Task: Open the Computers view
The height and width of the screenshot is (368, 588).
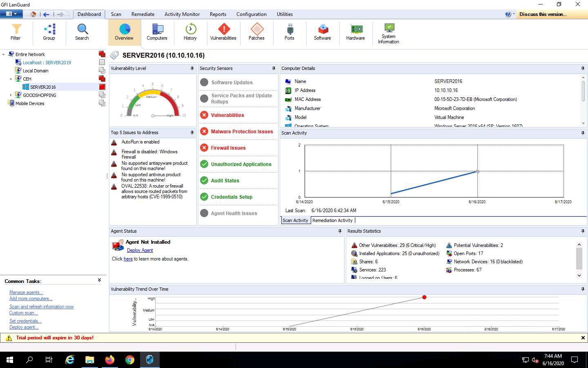Action: [157, 32]
